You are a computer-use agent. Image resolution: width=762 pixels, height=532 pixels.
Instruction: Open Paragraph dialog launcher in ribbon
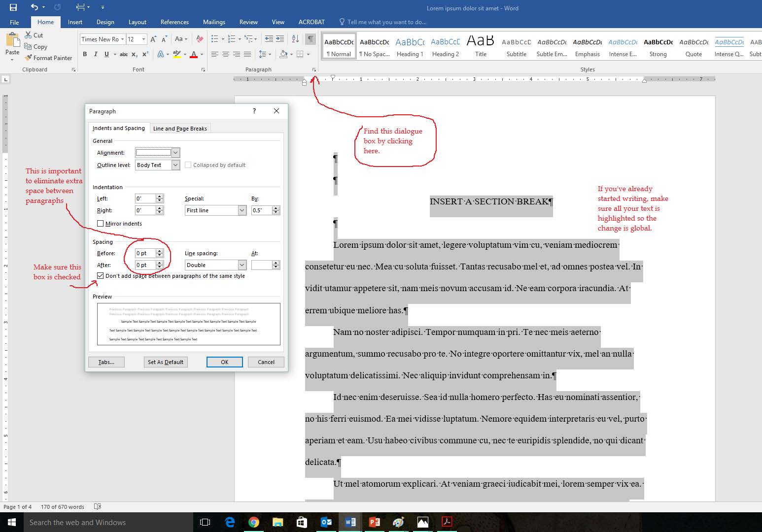(314, 70)
